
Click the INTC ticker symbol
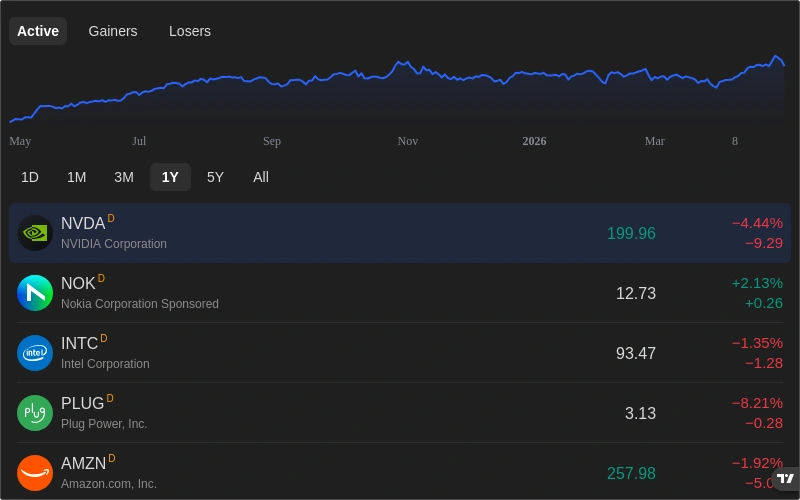[79, 343]
